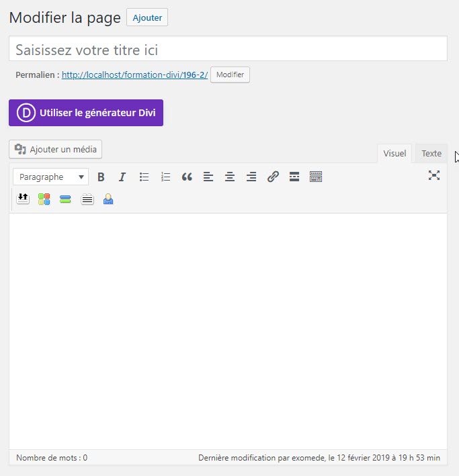Apply italic formatting
The height and width of the screenshot is (476, 459).
pos(122,177)
